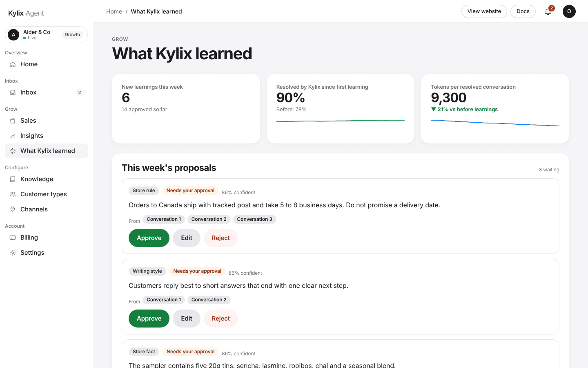Open Conversation 1 in writing style proposal
Screen dimensions: 588x368
[x=164, y=300]
